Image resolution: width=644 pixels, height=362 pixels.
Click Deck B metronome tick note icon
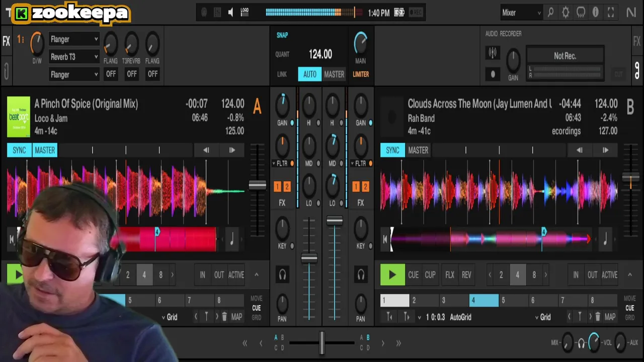point(605,240)
